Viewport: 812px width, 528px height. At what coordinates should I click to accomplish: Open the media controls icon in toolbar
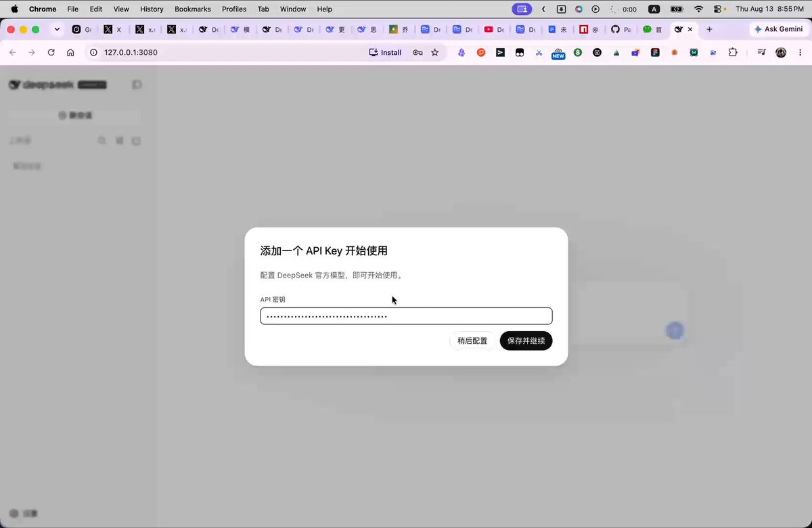point(761,52)
